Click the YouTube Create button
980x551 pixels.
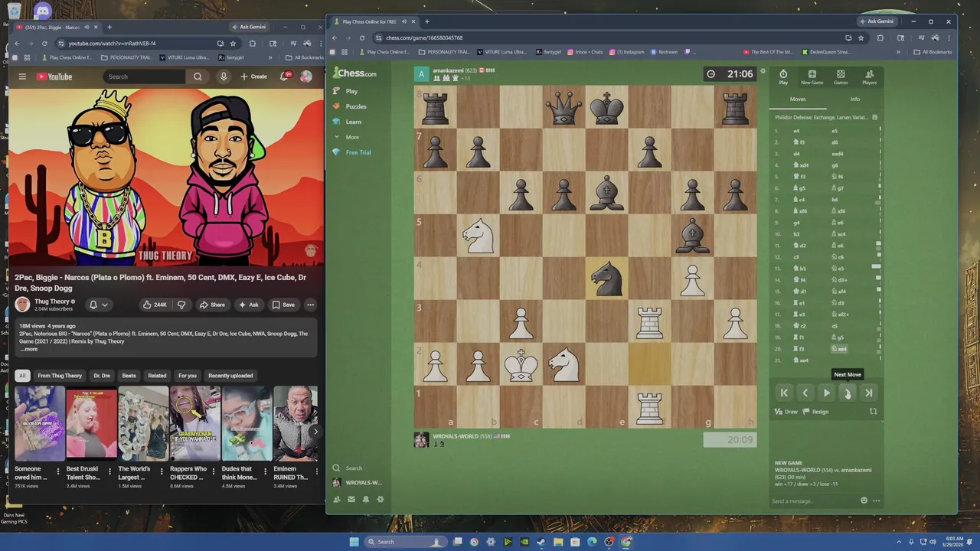254,77
